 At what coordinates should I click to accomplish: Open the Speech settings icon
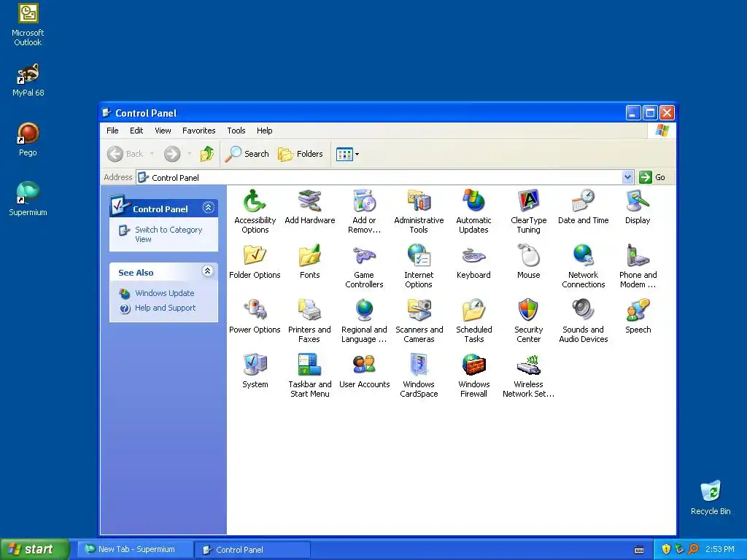pyautogui.click(x=638, y=316)
